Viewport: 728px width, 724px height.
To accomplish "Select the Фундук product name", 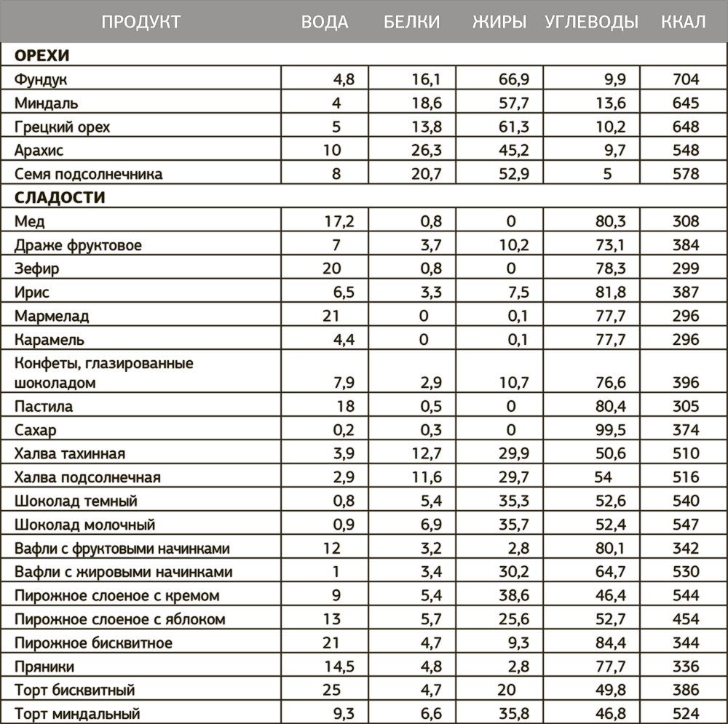I will coord(40,79).
